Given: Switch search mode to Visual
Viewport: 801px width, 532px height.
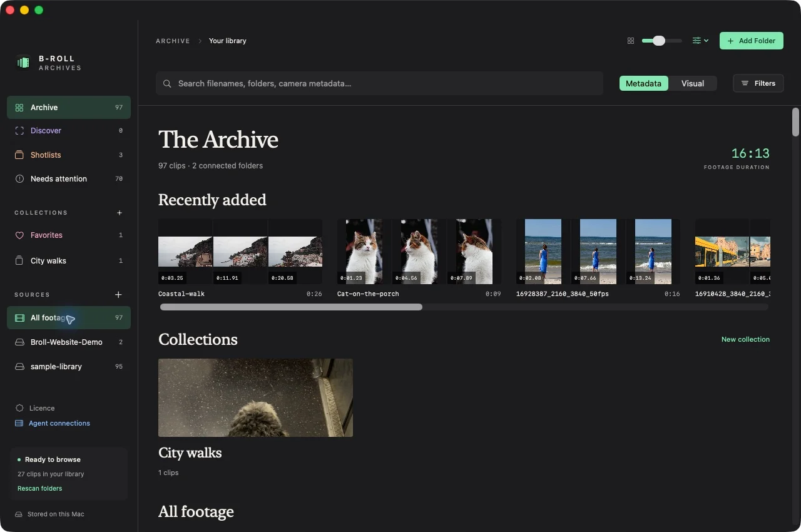Looking at the screenshot, I should click(x=692, y=83).
